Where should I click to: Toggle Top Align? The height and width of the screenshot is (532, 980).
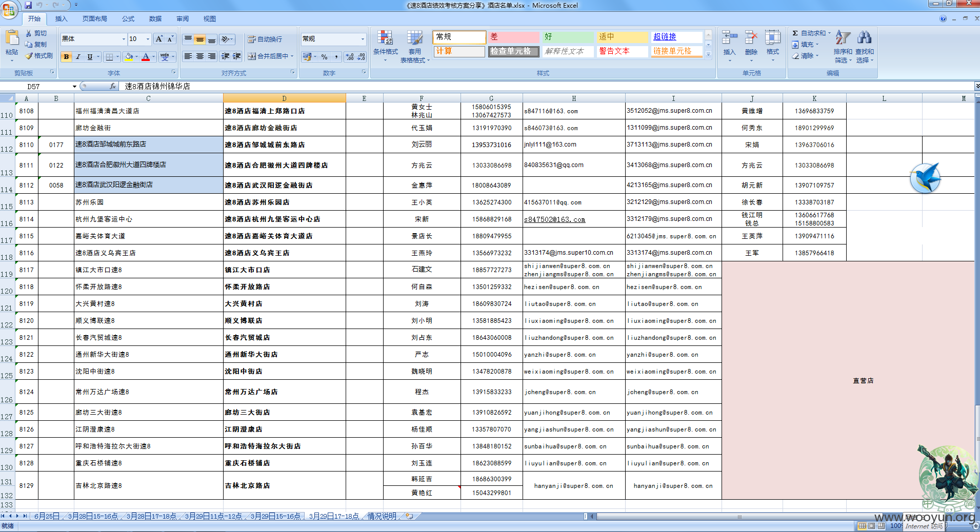tap(188, 39)
